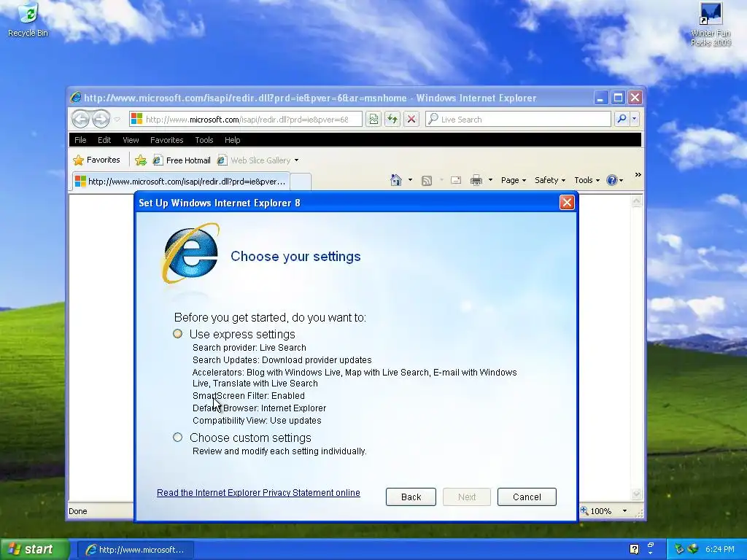Click the Refresh page icon
This screenshot has height=560, width=747.
tap(392, 119)
